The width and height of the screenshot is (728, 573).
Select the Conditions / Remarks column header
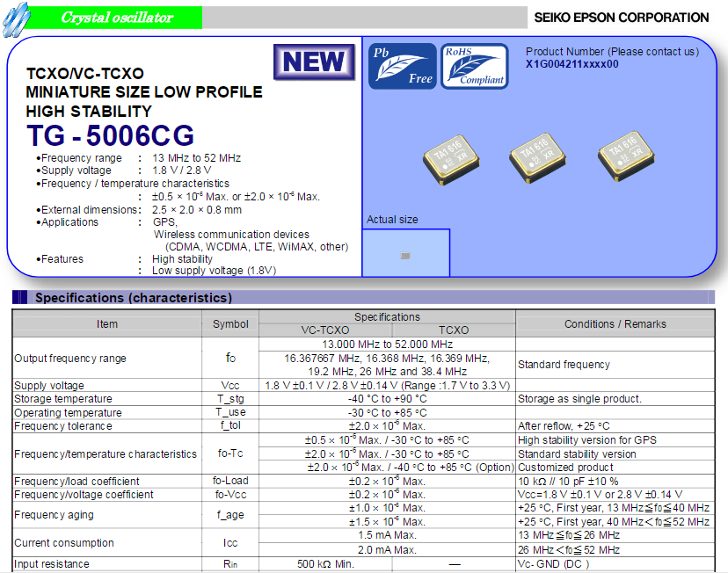[615, 324]
